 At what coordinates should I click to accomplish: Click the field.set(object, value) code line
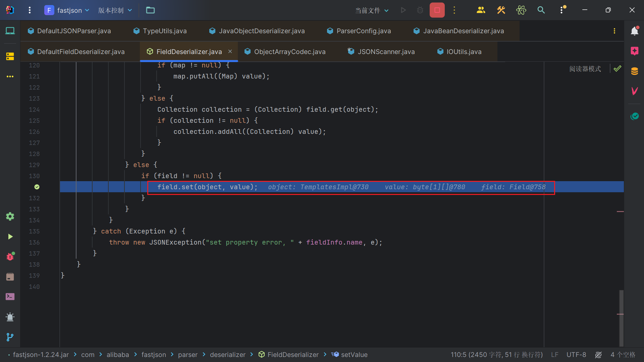207,187
